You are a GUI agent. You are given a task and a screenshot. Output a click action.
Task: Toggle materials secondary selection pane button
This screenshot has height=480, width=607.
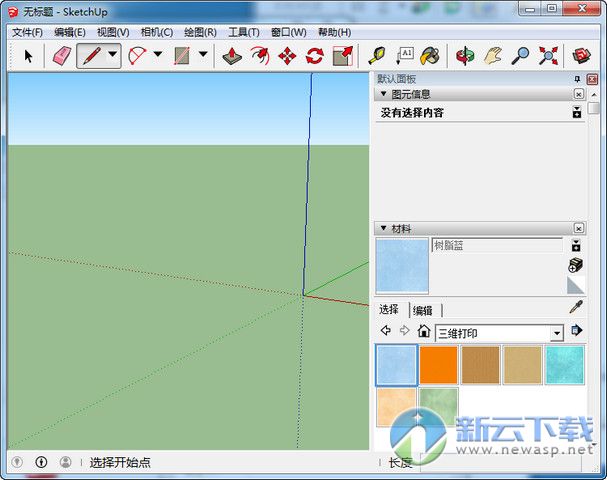[576, 245]
